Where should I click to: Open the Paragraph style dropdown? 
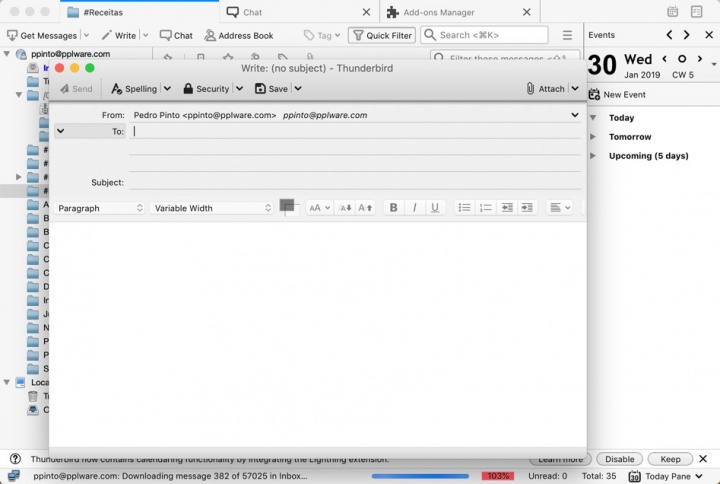tap(100, 208)
